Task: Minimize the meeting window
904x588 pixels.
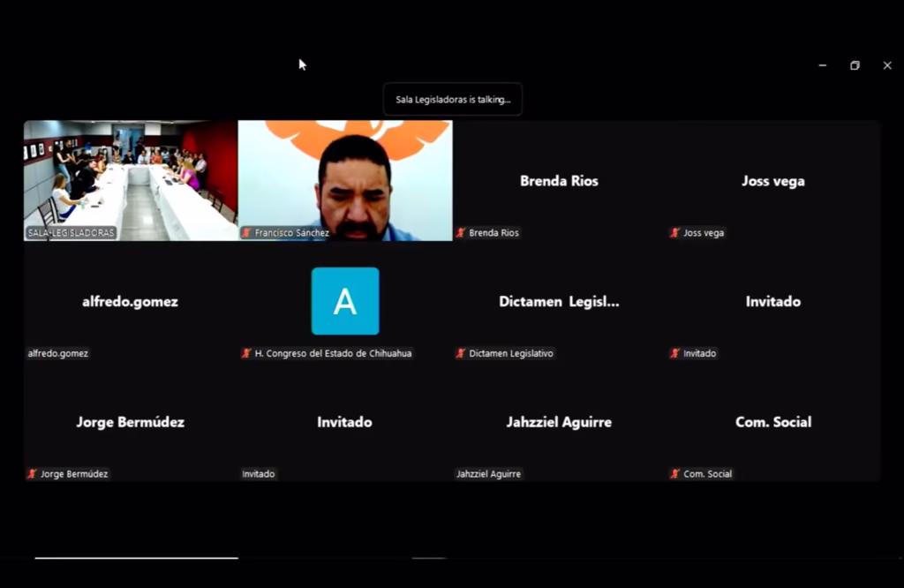Action: (823, 65)
